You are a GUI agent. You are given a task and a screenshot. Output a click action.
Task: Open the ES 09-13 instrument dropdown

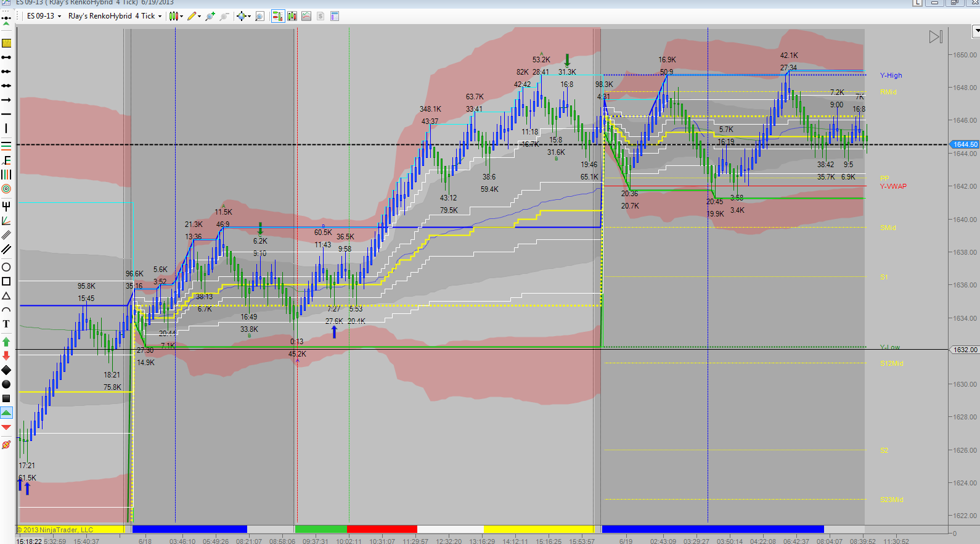(44, 16)
